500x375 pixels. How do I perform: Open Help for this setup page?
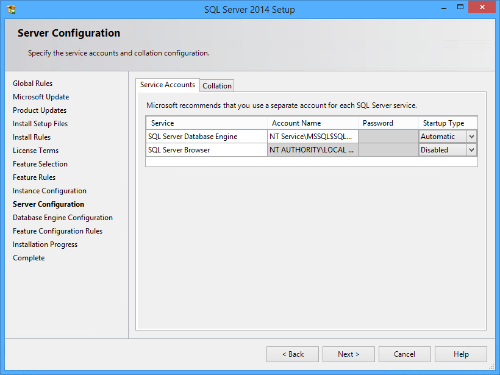[x=461, y=354]
